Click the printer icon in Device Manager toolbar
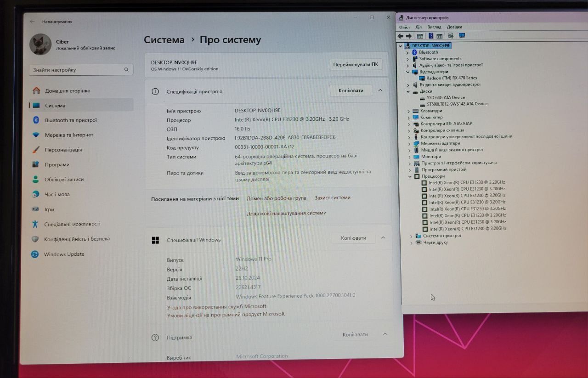Screen dimensions: 588x378 point(450,36)
